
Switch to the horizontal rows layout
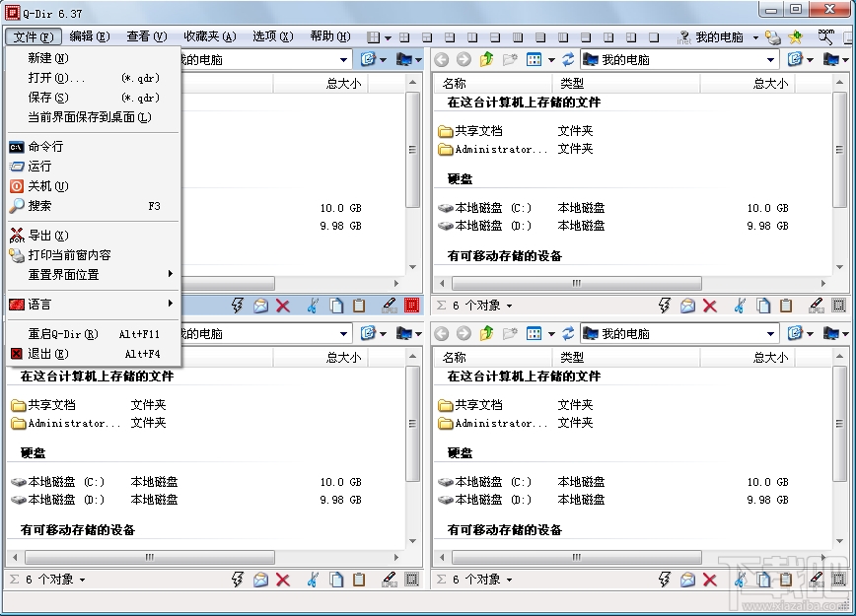540,37
